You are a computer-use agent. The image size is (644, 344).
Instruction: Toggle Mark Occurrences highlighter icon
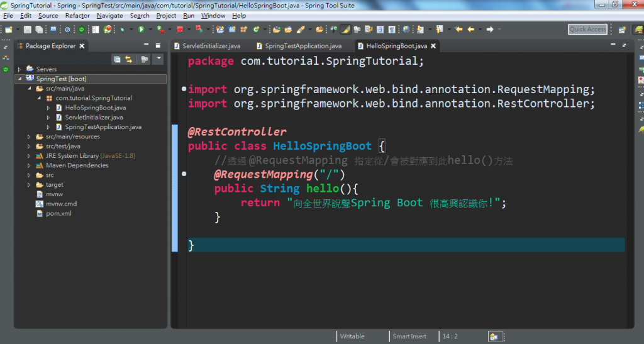click(x=345, y=30)
